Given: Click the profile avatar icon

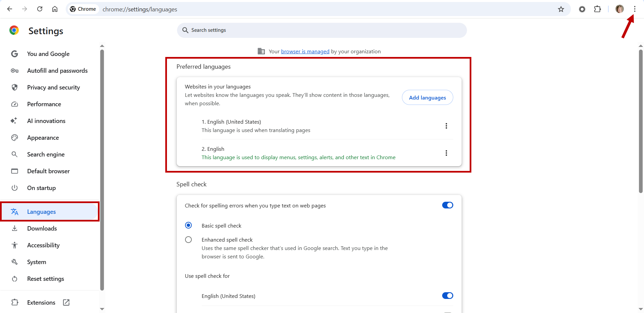Looking at the screenshot, I should [x=620, y=9].
